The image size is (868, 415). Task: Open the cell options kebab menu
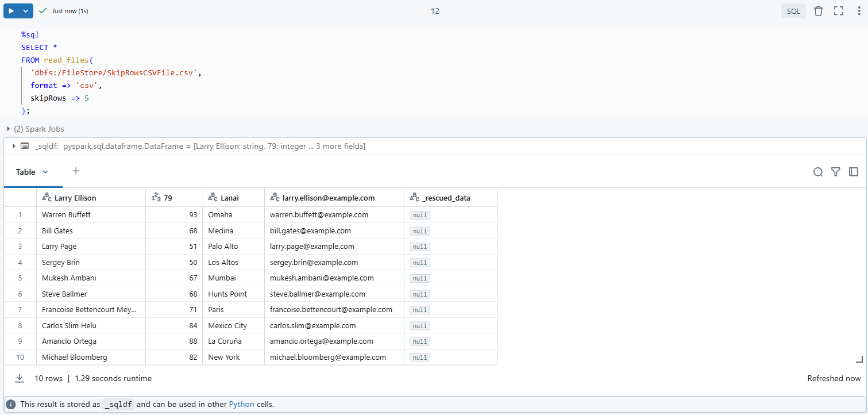(858, 10)
